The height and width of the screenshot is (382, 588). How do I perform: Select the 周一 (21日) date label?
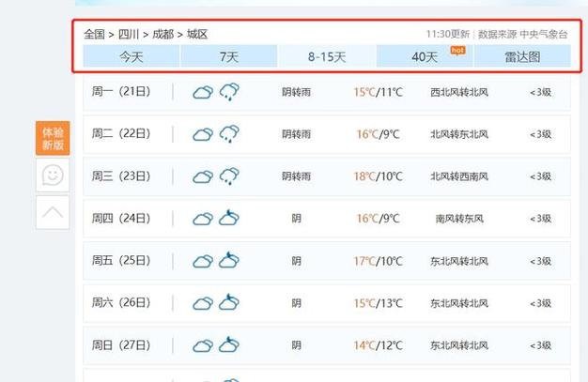121,91
